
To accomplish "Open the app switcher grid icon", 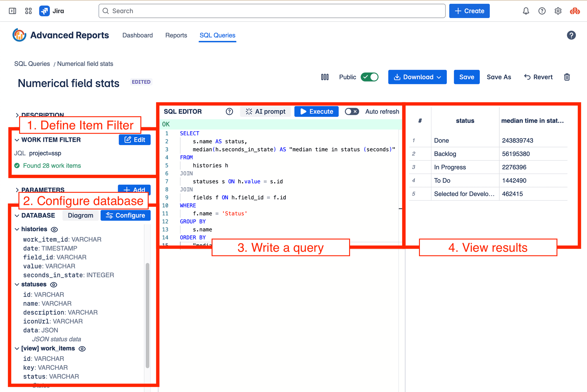I will [28, 11].
